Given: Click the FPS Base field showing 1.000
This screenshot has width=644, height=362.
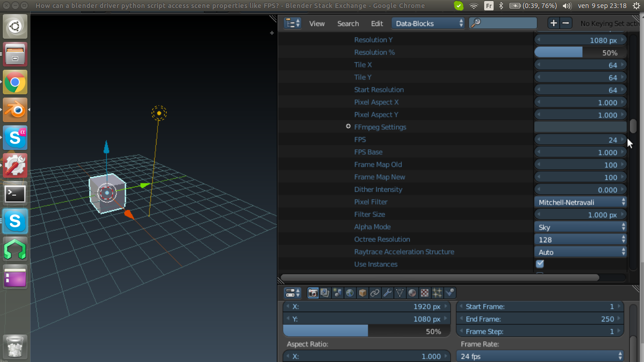Looking at the screenshot, I should pos(580,152).
